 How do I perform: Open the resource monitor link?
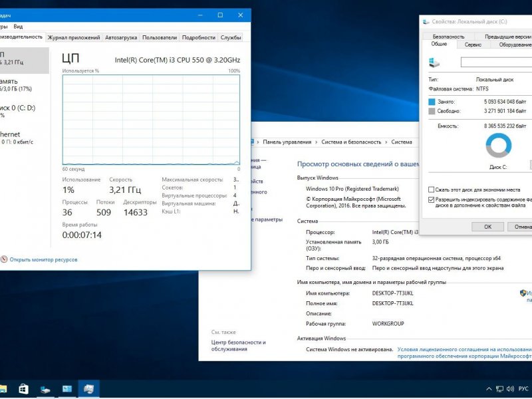pos(43,259)
